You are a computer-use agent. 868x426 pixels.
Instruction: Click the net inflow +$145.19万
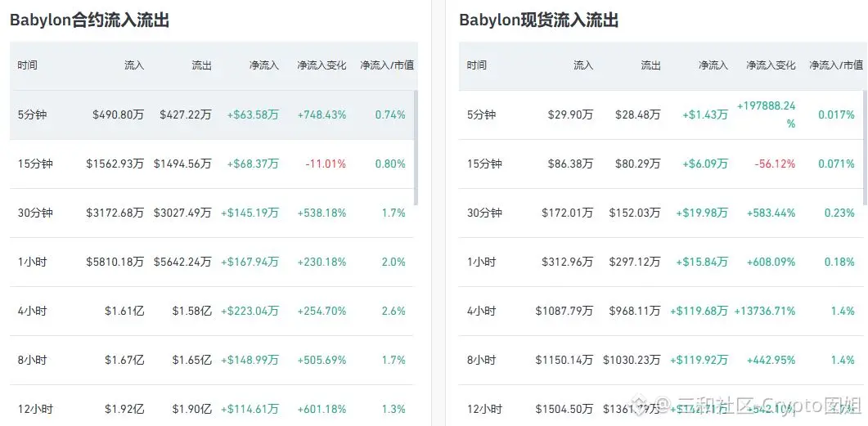pos(250,213)
